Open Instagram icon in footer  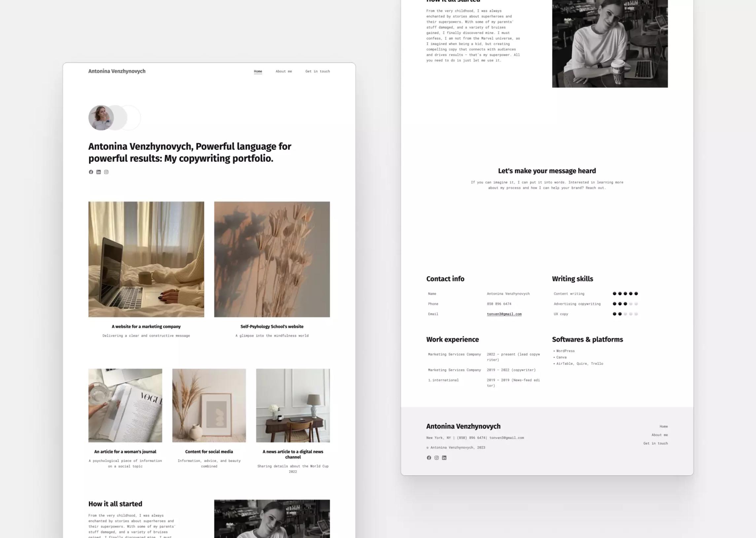tap(437, 457)
